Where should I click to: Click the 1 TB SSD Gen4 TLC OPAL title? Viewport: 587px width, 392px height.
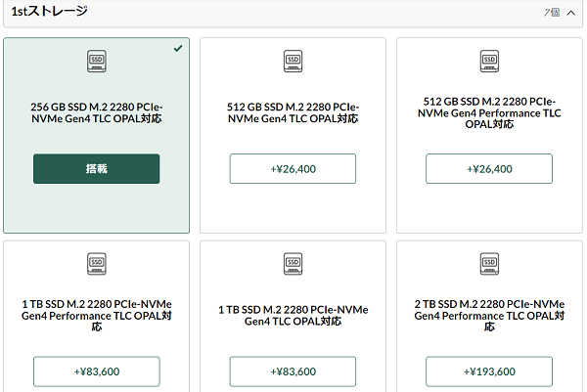[x=293, y=316]
